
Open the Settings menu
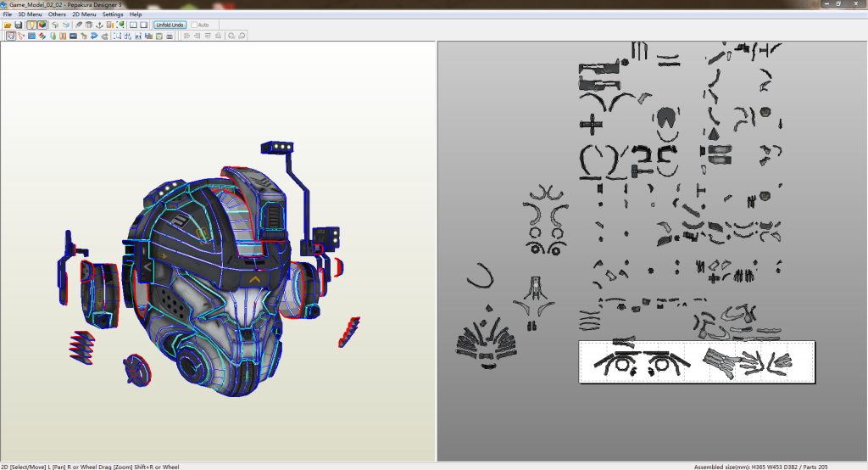point(113,14)
